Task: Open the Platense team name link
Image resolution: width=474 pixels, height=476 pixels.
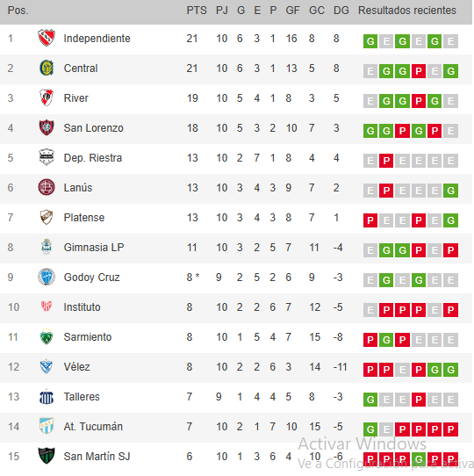Action: (84, 217)
